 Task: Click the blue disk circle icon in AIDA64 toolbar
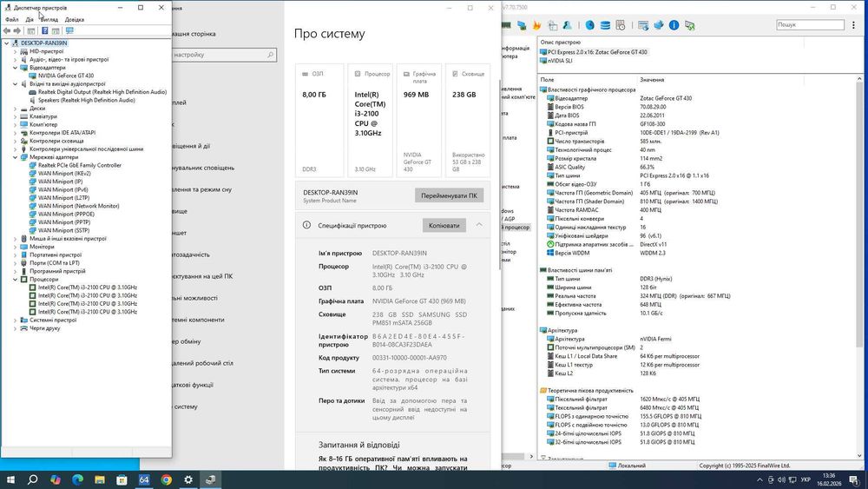(x=589, y=25)
